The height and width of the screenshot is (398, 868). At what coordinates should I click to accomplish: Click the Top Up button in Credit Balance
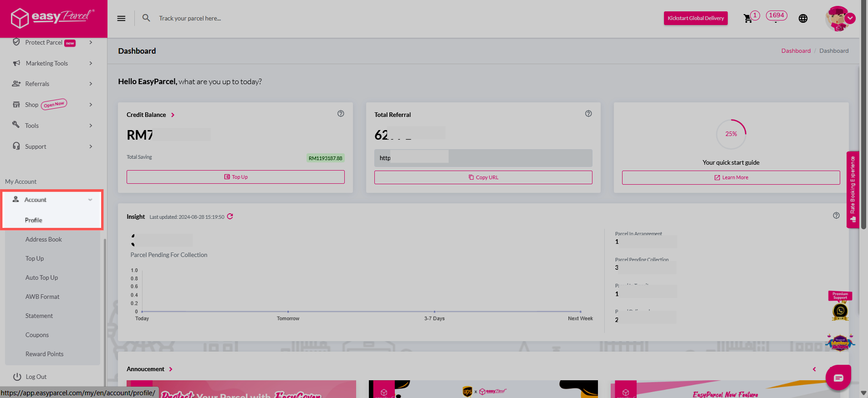coord(235,177)
